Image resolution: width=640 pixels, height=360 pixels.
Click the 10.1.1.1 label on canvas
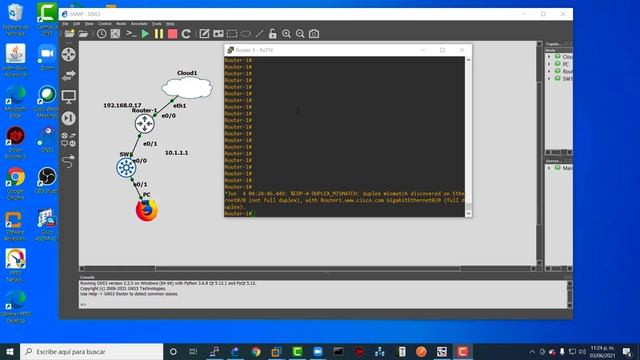coord(176,153)
